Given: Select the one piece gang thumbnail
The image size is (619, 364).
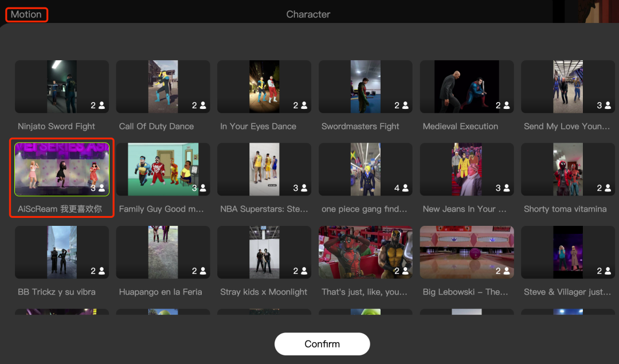Looking at the screenshot, I should click(x=366, y=169).
